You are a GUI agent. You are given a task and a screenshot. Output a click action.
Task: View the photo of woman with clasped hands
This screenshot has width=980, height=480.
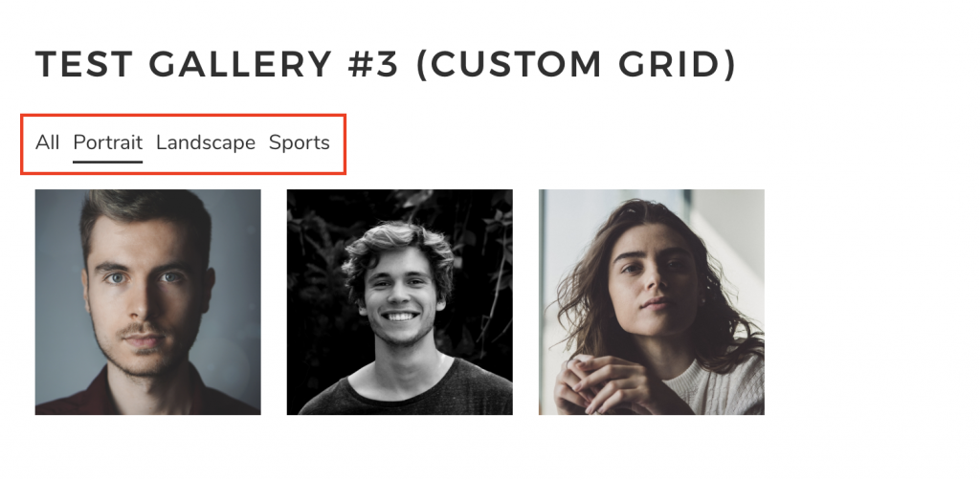652,302
